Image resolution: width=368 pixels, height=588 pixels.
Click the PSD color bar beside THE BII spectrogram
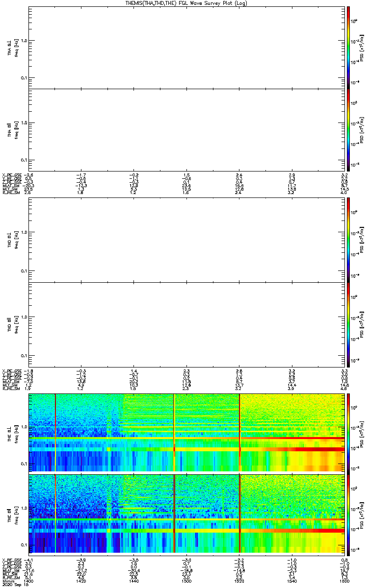tap(348, 514)
